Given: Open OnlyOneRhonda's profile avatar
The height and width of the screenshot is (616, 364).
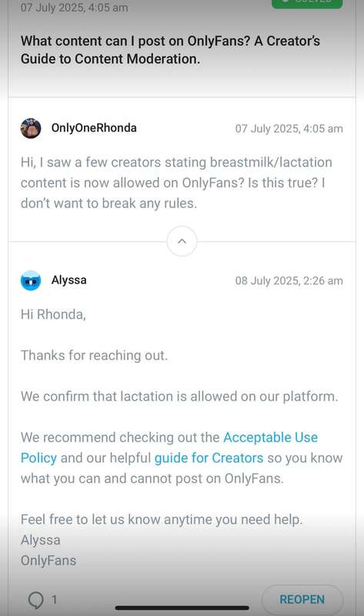Looking at the screenshot, I should (31, 128).
